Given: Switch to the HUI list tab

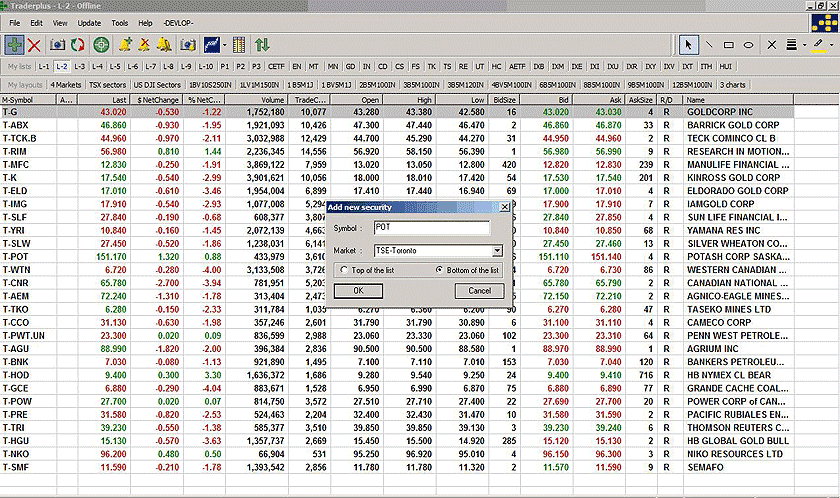Looking at the screenshot, I should click(725, 66).
